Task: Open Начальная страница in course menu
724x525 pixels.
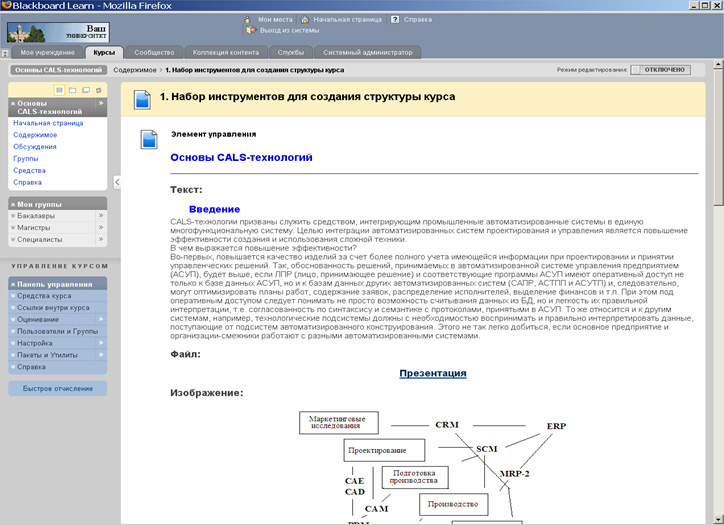Action: click(48, 123)
